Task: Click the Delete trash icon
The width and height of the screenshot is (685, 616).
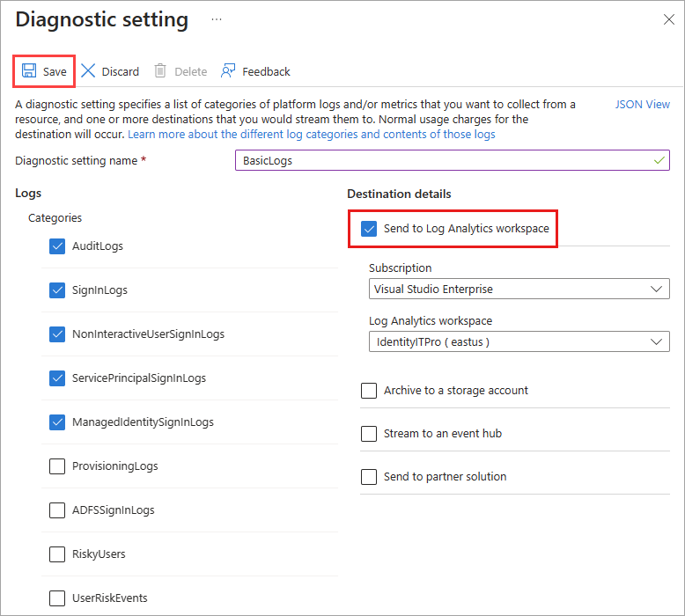Action: pyautogui.click(x=160, y=71)
